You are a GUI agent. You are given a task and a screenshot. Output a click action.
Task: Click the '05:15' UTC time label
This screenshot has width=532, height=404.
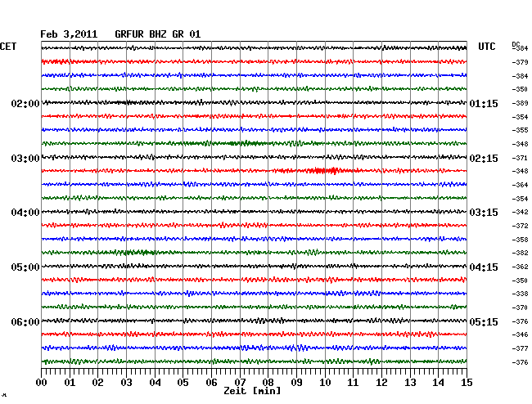point(484,321)
